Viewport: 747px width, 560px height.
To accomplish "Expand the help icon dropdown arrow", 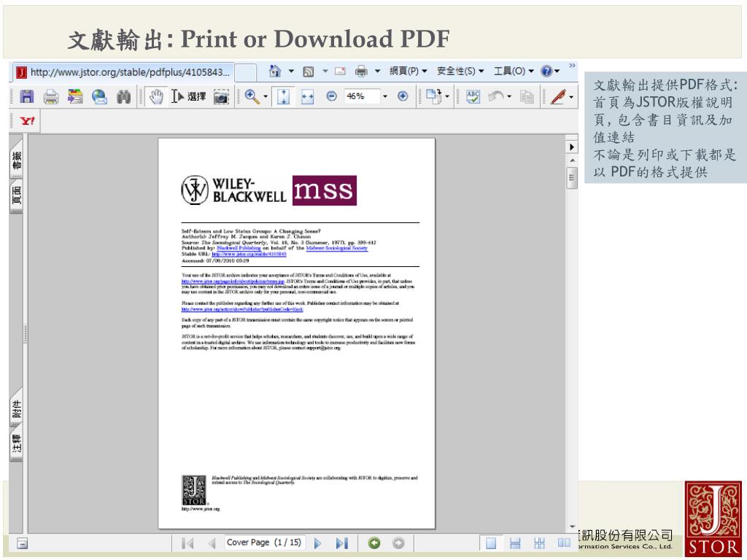I will [557, 71].
